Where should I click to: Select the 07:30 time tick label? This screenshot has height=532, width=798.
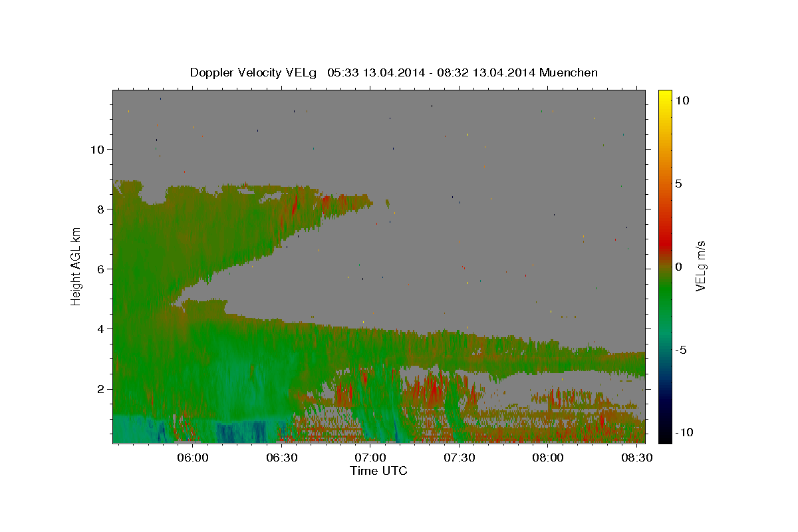click(459, 458)
